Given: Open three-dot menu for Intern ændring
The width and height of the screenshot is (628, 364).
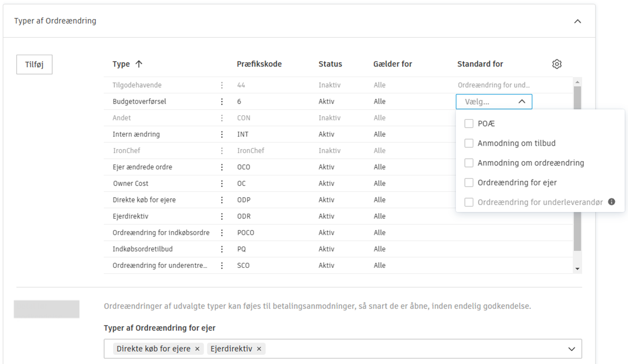Looking at the screenshot, I should tap(222, 134).
